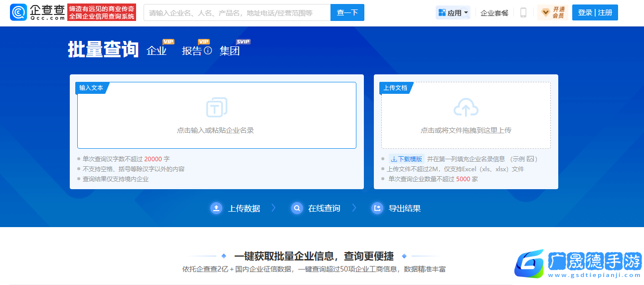Click the 在线查询 magnifier step icon
This screenshot has width=644, height=285.
pyautogui.click(x=297, y=208)
